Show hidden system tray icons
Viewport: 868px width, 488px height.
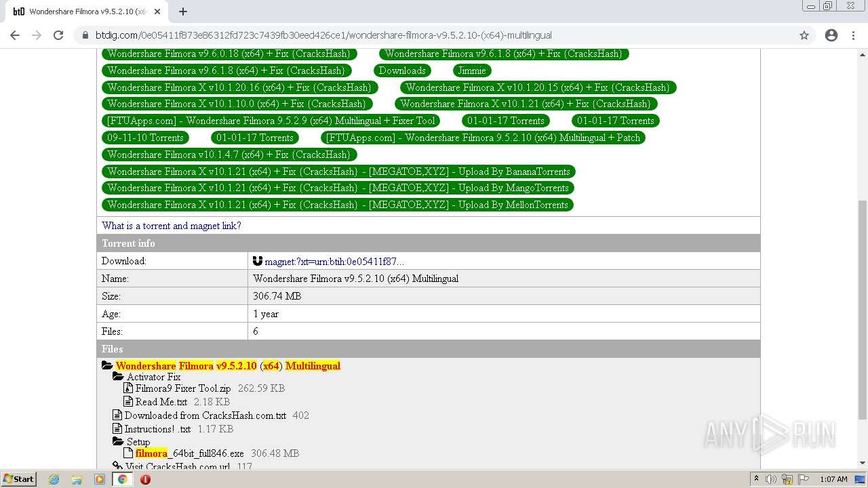pyautogui.click(x=756, y=479)
